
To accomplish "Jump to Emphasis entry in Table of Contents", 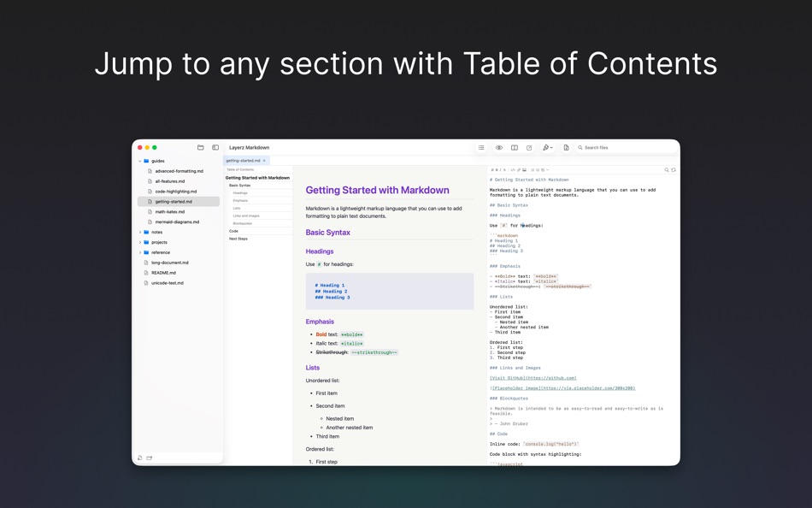I will [x=240, y=201].
